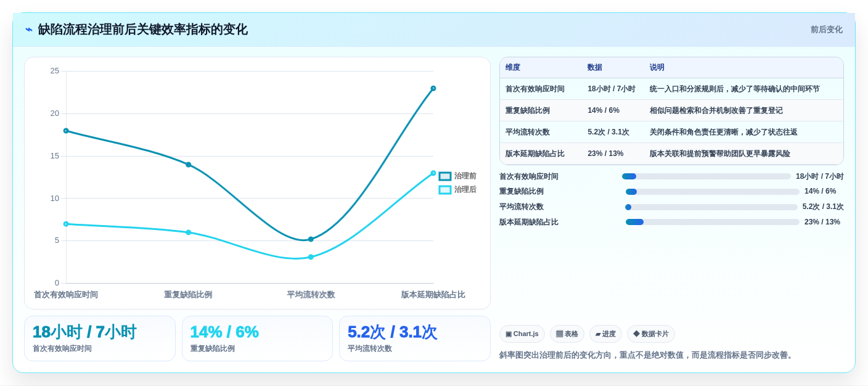Click description starting 统一入口和分派规则后
868x386 pixels.
click(735, 89)
